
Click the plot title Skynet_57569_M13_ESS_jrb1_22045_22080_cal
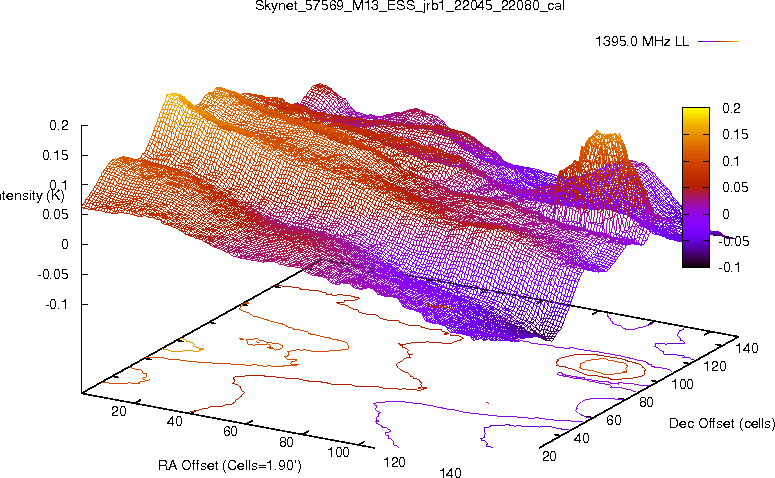410,6
